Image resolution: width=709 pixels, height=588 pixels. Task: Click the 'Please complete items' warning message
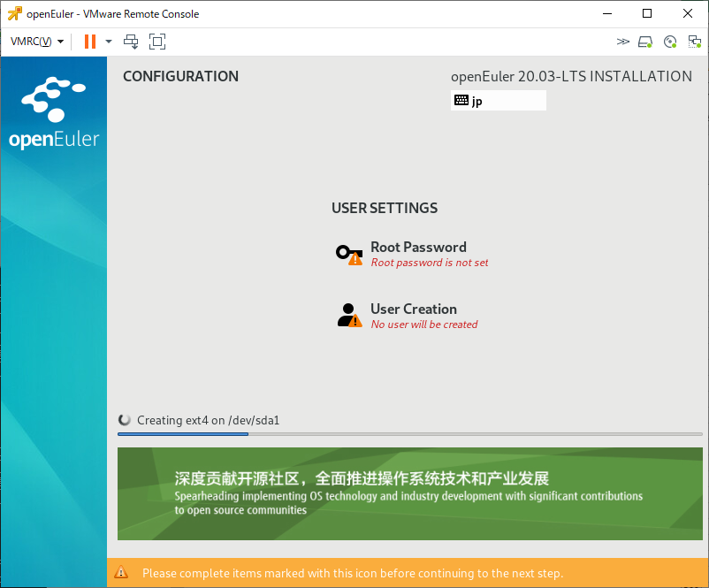point(353,573)
